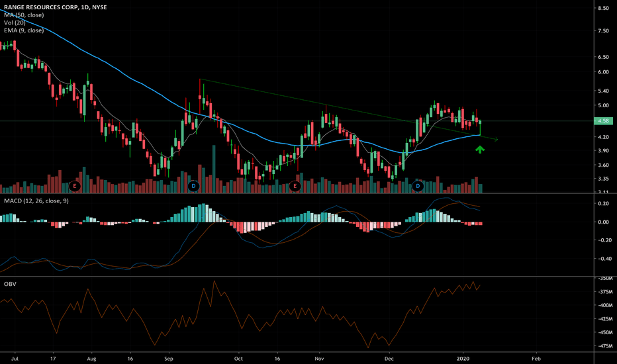
Task: Click the Oct label on time axis
Action: coord(238,359)
